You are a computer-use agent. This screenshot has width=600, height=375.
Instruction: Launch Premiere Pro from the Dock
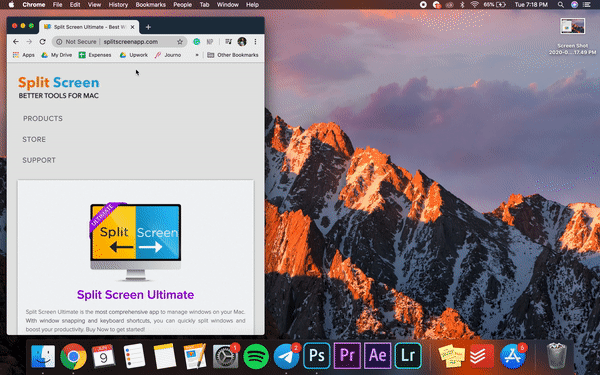coord(347,355)
